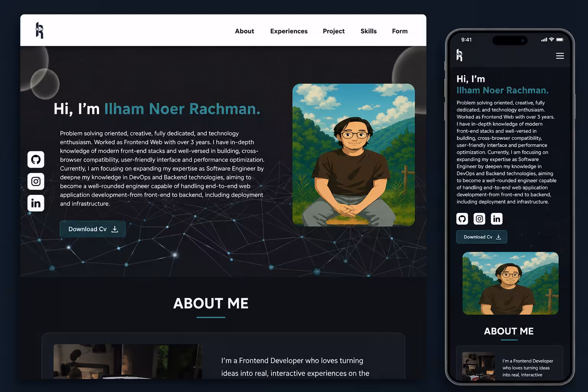The image size is (588, 392).
Task: Click the About Me photo on desktop
Action: point(128,361)
